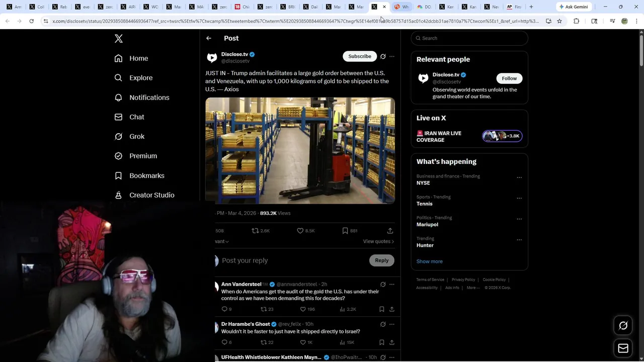Open more options for Tennis trend
The image size is (644, 362).
[519, 198]
